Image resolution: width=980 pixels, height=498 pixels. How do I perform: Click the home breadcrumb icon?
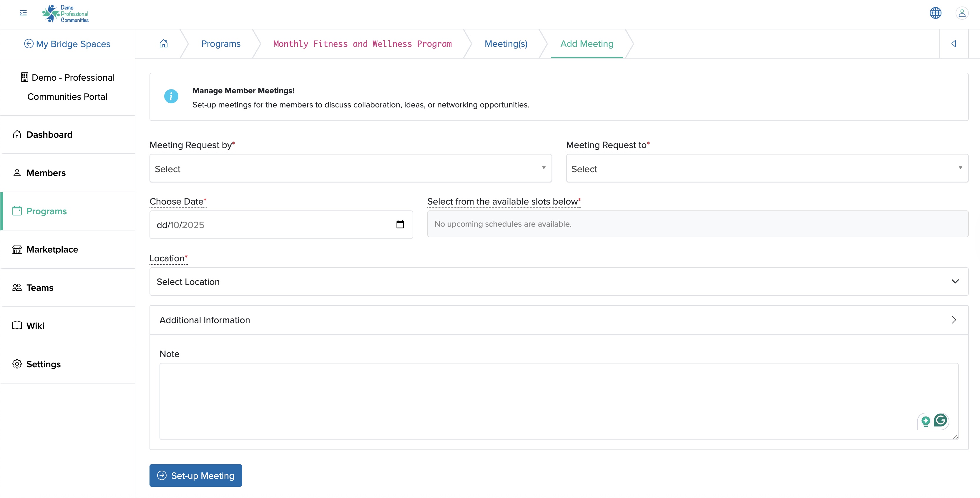tap(164, 43)
